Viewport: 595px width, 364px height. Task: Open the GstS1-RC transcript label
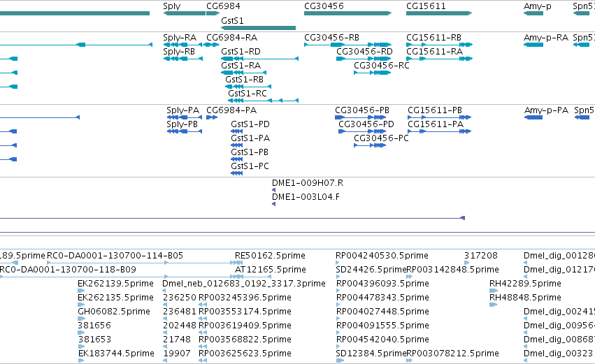tap(248, 94)
